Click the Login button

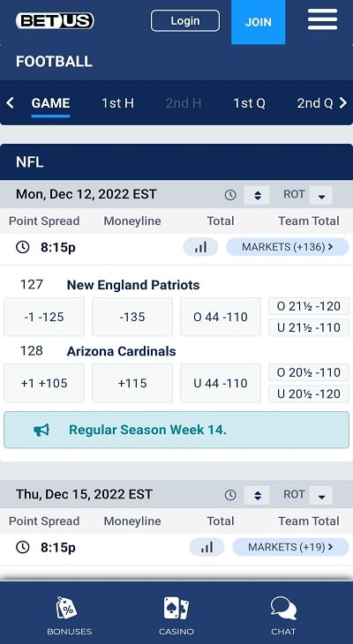coord(185,20)
